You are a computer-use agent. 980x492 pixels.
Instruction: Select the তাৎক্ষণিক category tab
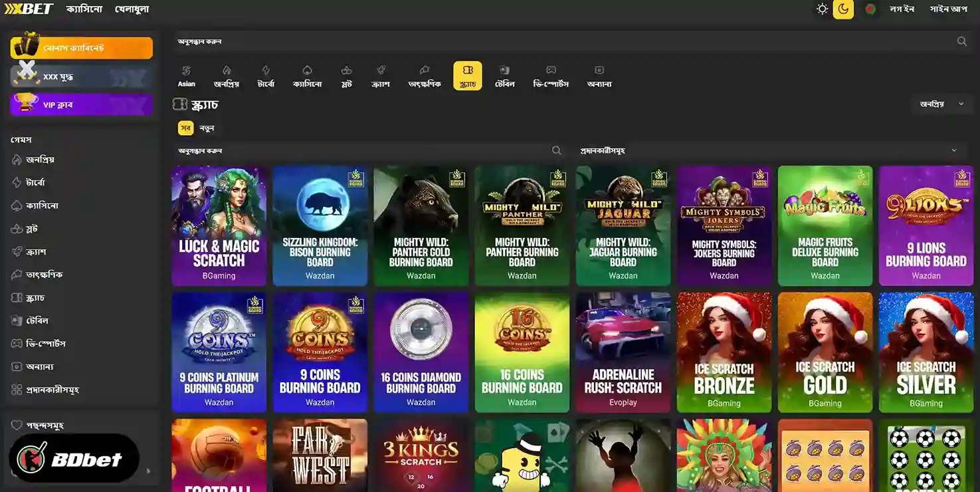[x=425, y=76]
